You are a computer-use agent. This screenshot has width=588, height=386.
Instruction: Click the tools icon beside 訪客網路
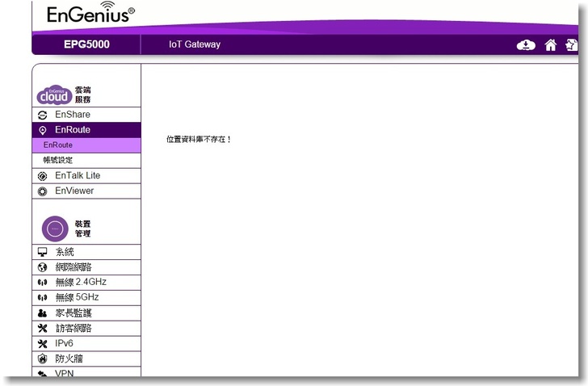(42, 329)
